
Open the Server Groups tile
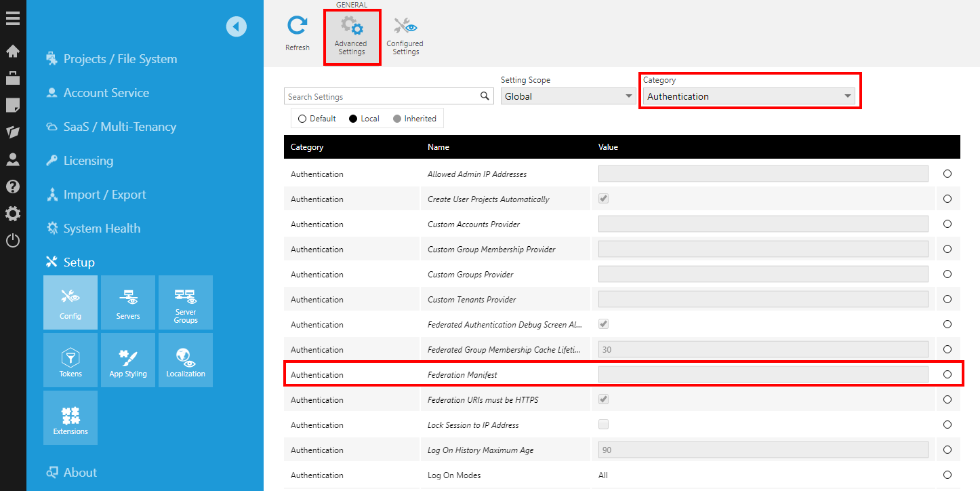click(185, 302)
